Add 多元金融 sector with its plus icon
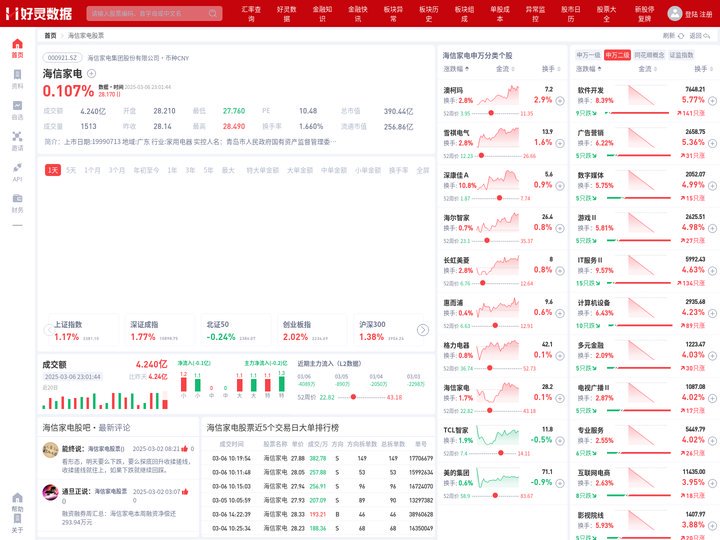The image size is (720, 540). click(x=712, y=356)
